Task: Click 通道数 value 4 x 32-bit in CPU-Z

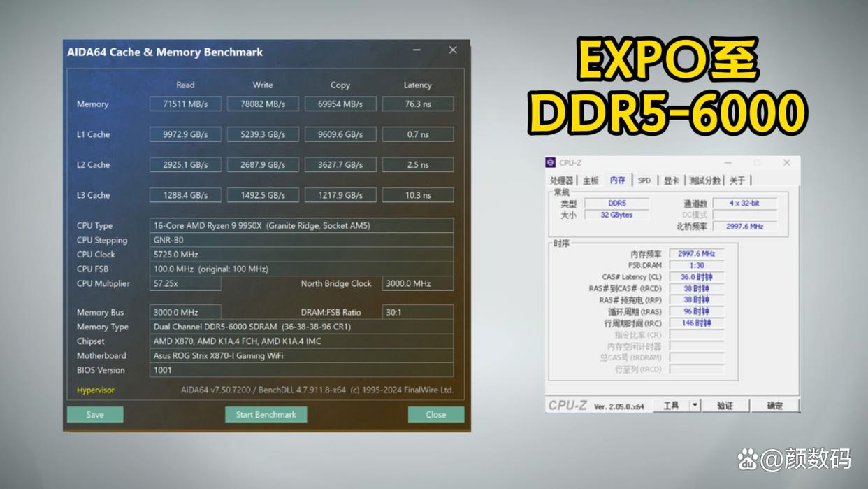Action: click(744, 204)
